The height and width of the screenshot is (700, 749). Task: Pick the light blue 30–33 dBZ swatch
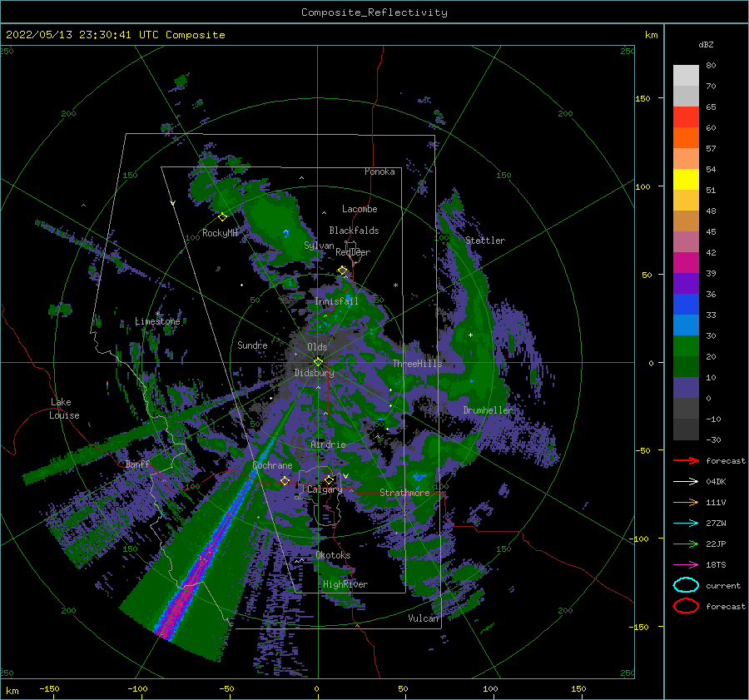tap(686, 325)
